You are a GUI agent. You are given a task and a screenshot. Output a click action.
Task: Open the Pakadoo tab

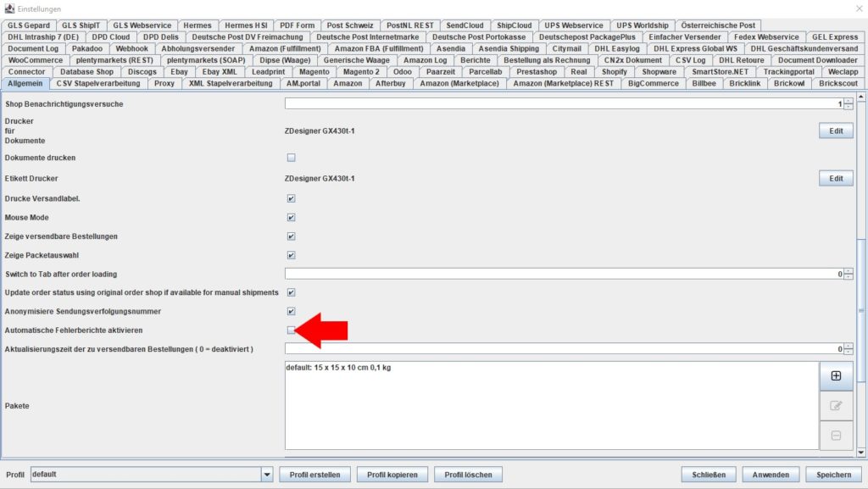[x=87, y=48]
